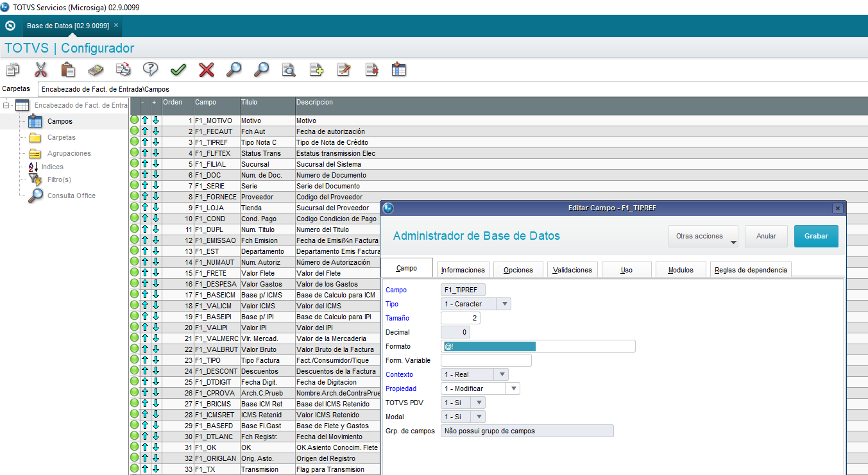The height and width of the screenshot is (475, 868).
Task: Click the up arrow in the F1_FECAUT row
Action: coord(145,131)
